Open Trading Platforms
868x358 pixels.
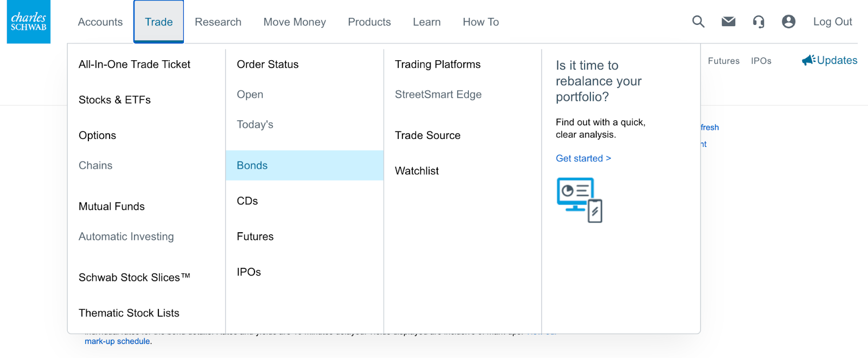[438, 65]
